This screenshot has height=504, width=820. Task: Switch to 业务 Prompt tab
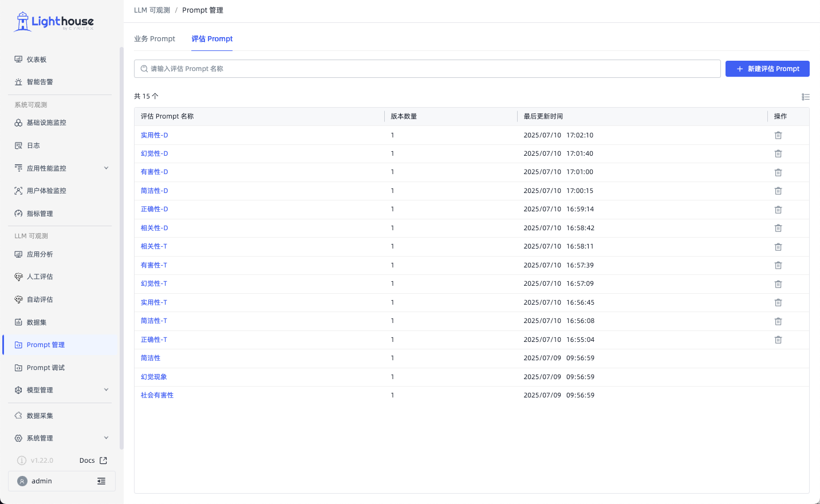(x=155, y=39)
